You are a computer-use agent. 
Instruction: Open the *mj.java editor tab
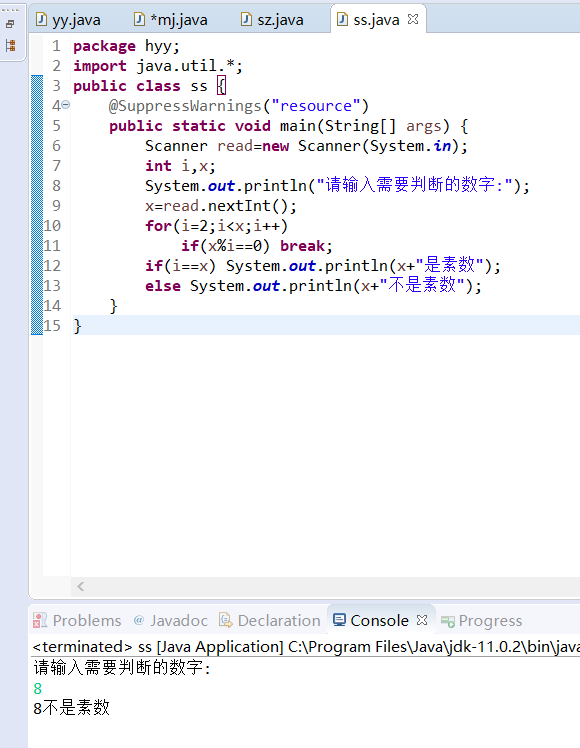(x=171, y=20)
